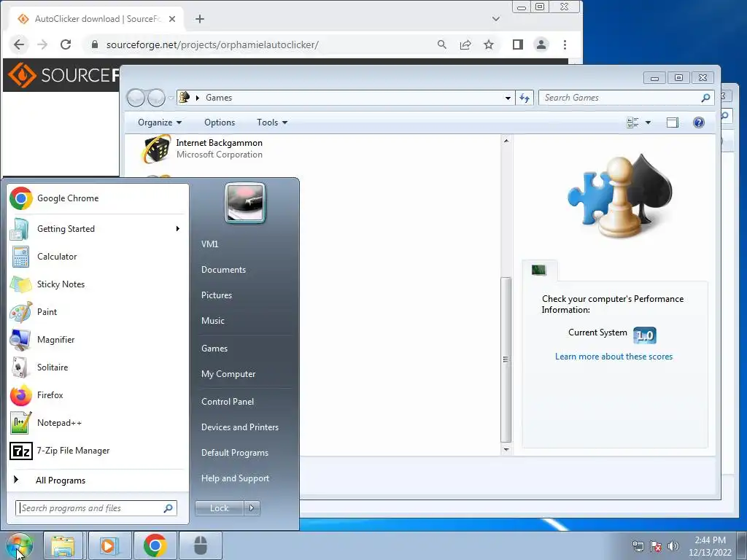Open Sticky Notes program

pos(98,284)
